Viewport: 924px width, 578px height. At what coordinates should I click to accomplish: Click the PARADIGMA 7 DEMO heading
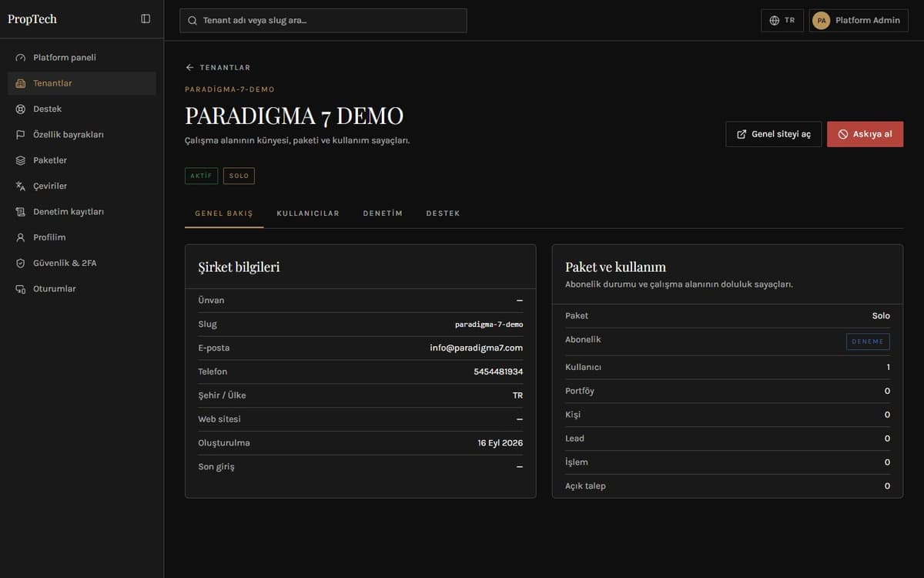[x=294, y=116]
